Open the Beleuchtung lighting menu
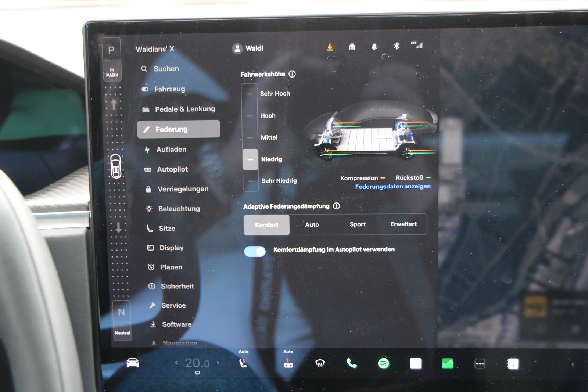The width and height of the screenshot is (588, 392). click(x=173, y=209)
